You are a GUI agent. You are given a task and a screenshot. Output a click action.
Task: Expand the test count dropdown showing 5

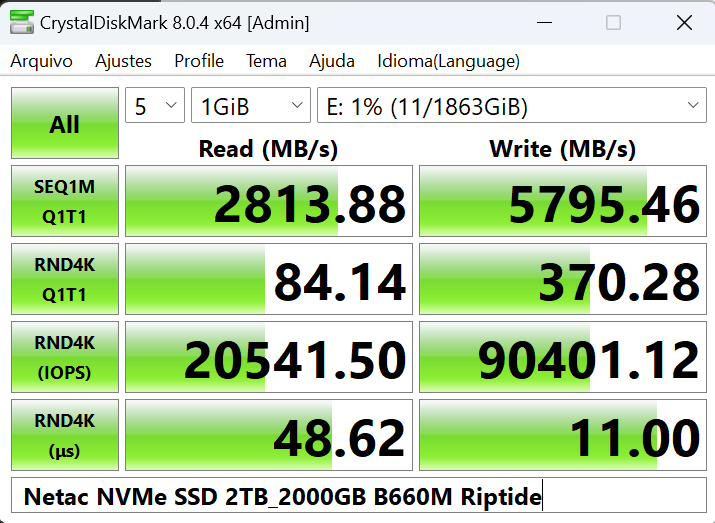155,105
